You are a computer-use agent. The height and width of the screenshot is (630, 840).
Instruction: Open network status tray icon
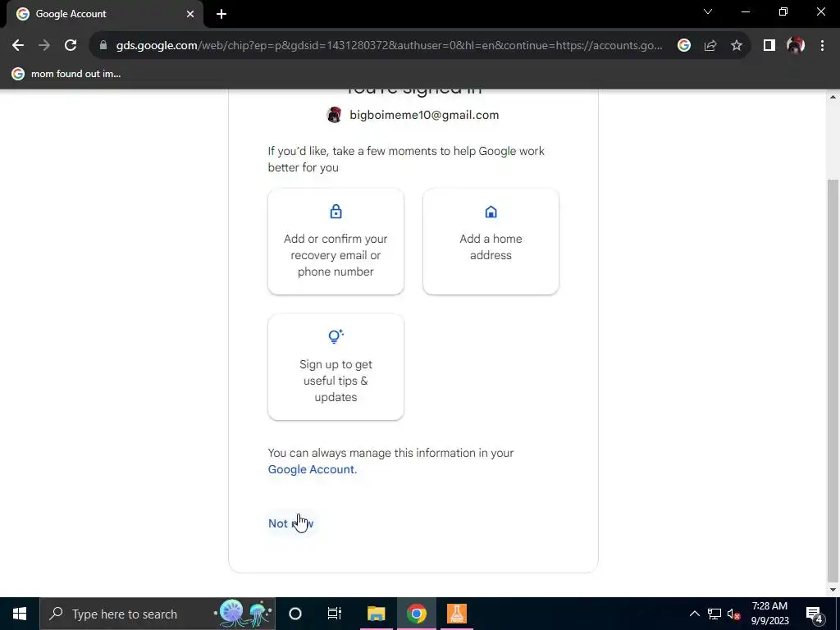pos(714,614)
